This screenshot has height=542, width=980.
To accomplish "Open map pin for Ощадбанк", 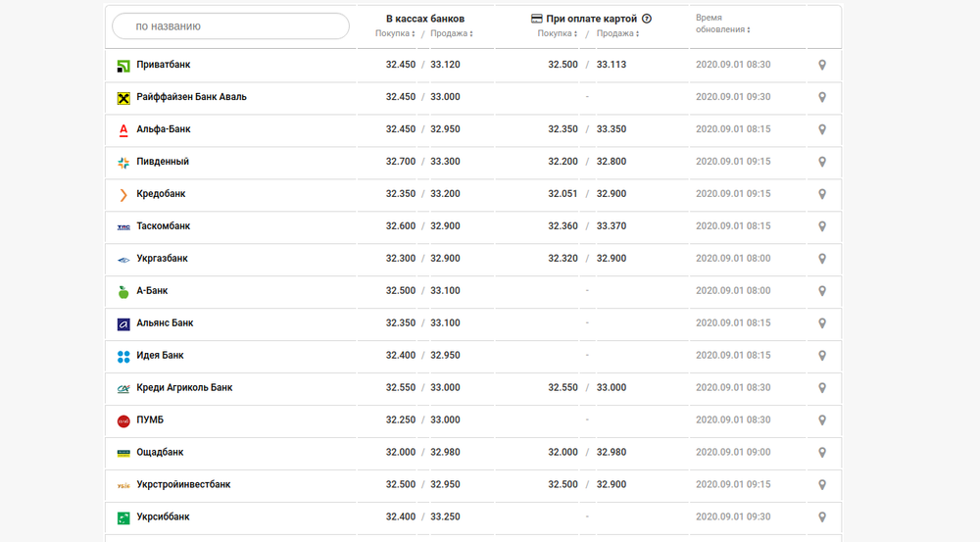I will pyautogui.click(x=822, y=453).
